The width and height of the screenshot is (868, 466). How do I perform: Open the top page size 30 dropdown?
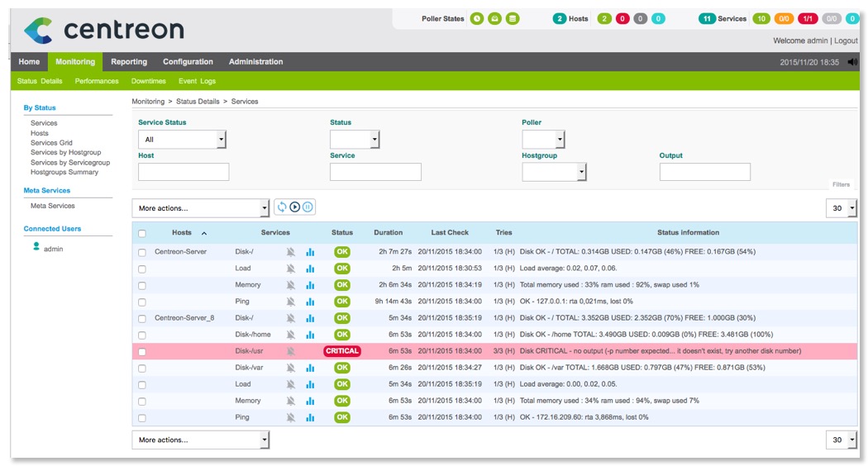click(842, 208)
